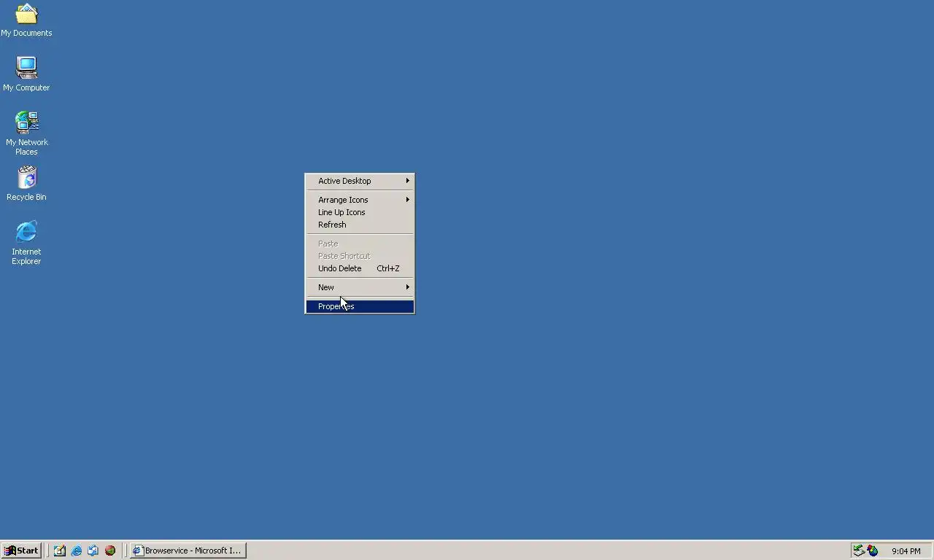The height and width of the screenshot is (560, 934).
Task: Switch to the Browservice taskbar window
Action: 188,551
